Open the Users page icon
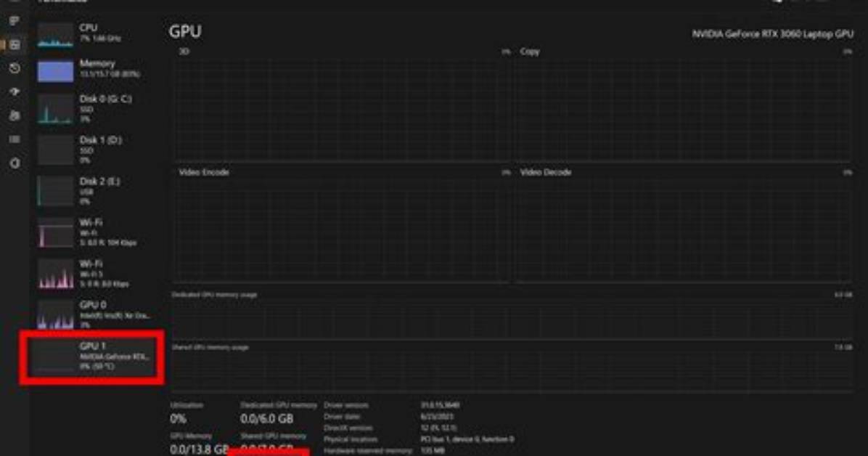Viewport: 868px width, 456px height. click(x=15, y=115)
